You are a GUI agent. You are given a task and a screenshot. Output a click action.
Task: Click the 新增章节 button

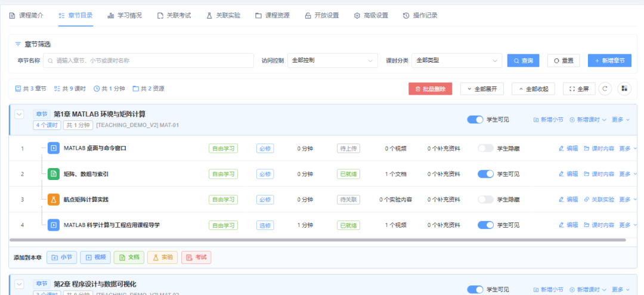(609, 60)
